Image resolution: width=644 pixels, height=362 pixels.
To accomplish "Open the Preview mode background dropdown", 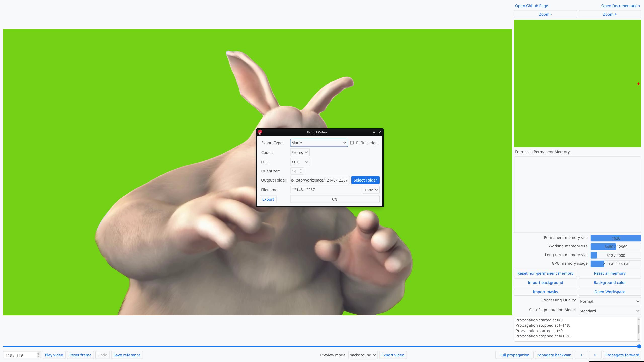I will pyautogui.click(x=363, y=355).
